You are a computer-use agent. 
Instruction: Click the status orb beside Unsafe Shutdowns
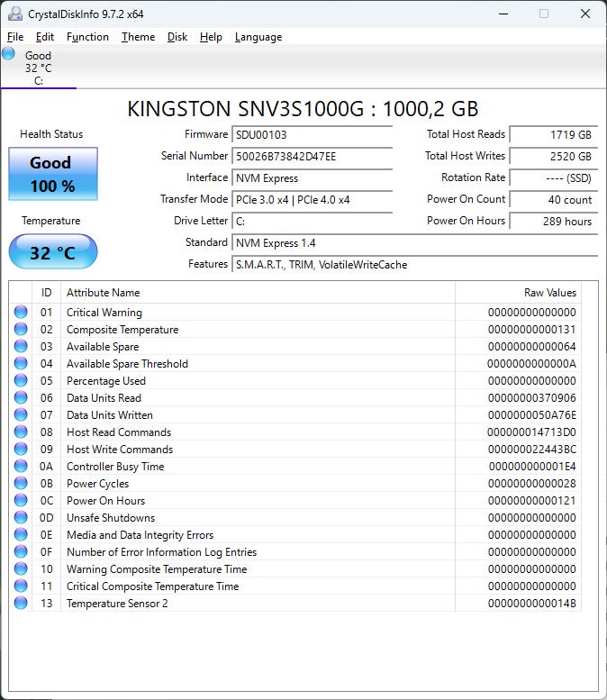click(21, 518)
